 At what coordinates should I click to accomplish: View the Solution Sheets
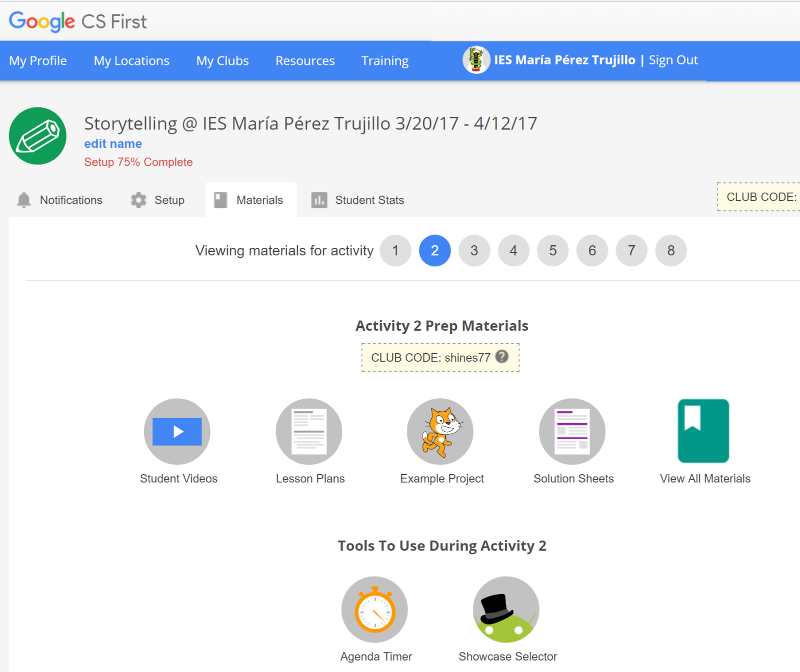click(572, 431)
